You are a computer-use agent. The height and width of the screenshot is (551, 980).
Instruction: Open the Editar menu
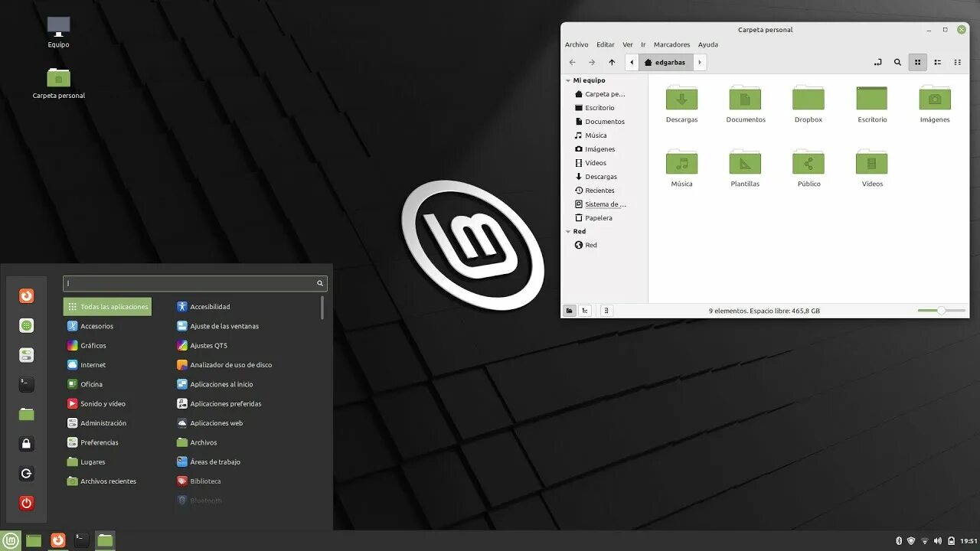[606, 44]
